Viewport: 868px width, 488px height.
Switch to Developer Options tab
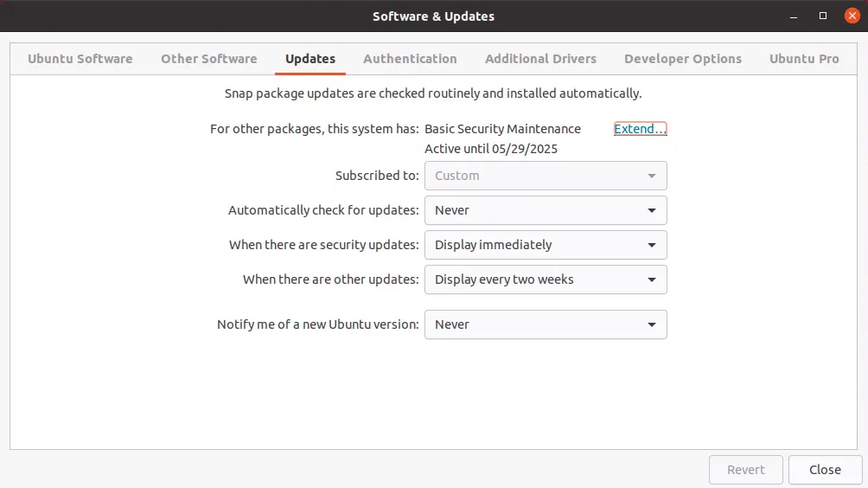tap(683, 59)
